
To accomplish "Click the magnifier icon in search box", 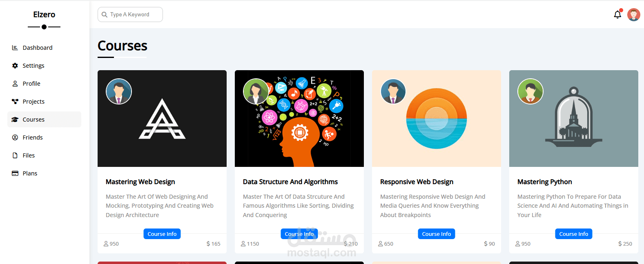I will click(x=105, y=15).
